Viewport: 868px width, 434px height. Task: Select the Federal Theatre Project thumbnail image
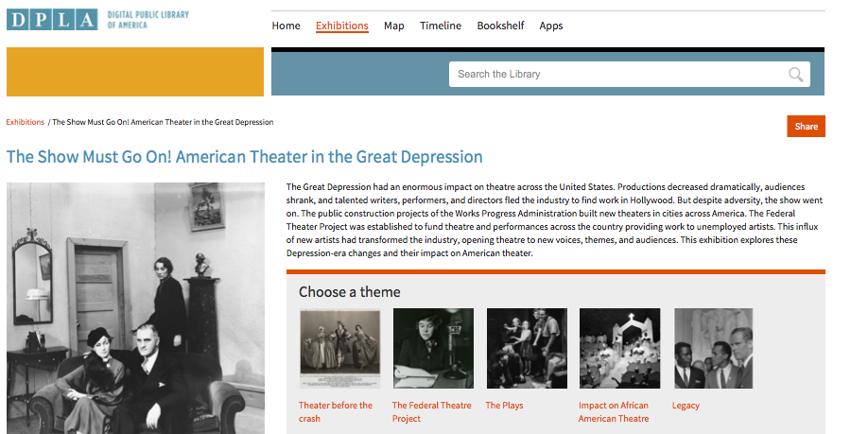click(433, 348)
